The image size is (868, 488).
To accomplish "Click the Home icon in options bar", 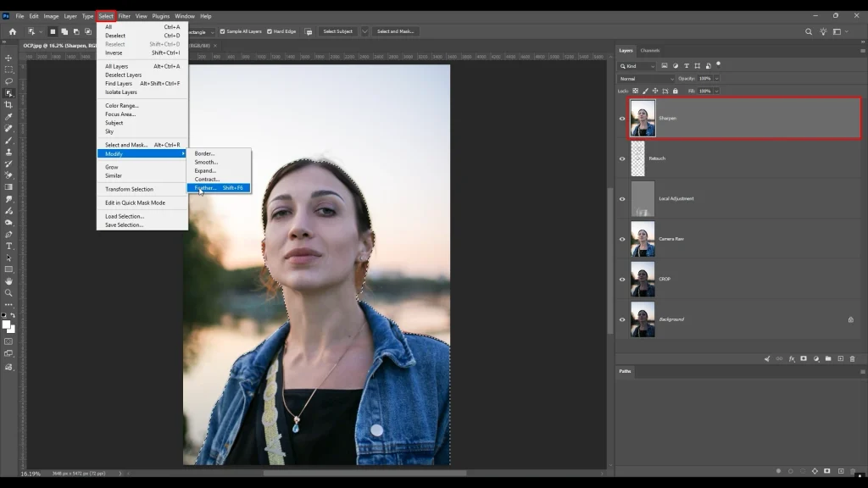I will 13,31.
